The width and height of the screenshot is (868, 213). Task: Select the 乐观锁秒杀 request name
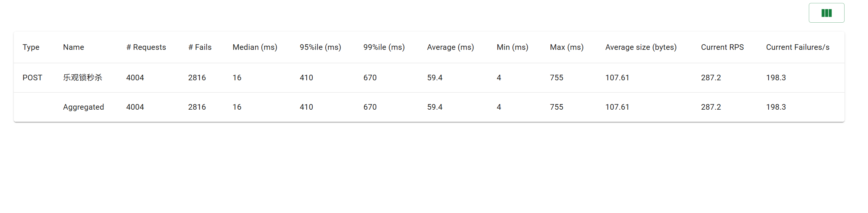[x=83, y=78]
